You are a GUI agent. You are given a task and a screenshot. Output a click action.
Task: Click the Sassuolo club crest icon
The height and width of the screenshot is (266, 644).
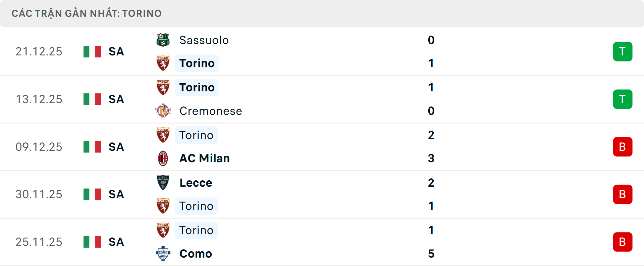pyautogui.click(x=163, y=40)
